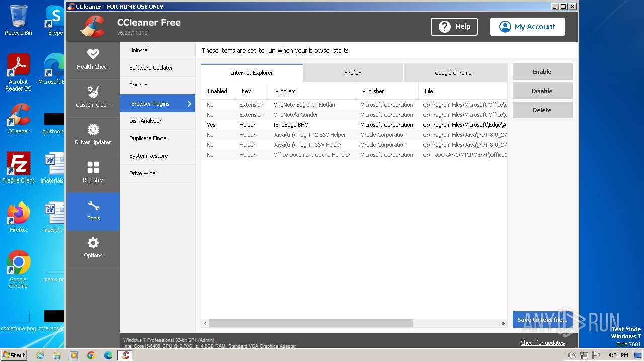Launch Microsoft Edge from the taskbar
This screenshot has height=362, width=644.
point(108,355)
